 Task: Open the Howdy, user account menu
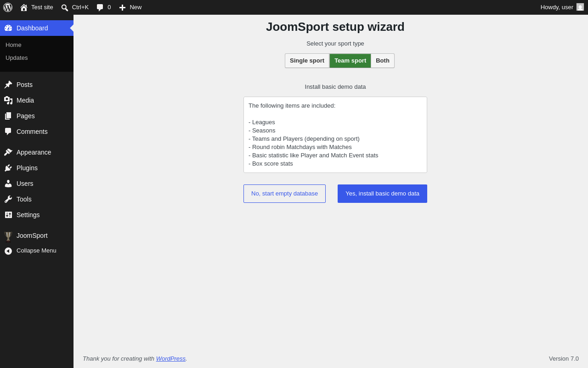click(x=562, y=7)
